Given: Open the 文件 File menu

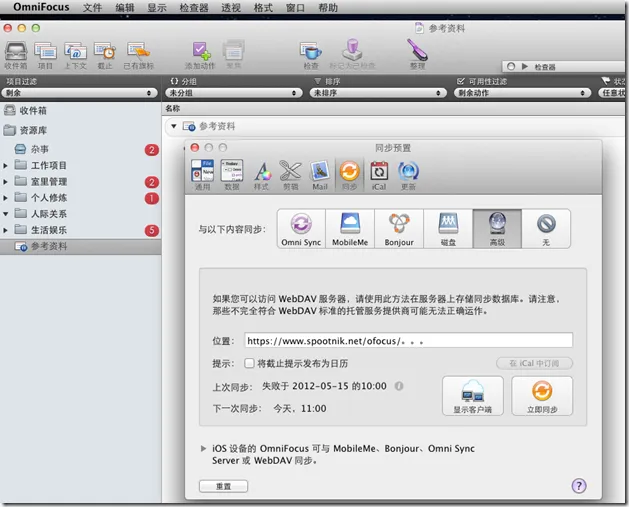Looking at the screenshot, I should [x=92, y=8].
